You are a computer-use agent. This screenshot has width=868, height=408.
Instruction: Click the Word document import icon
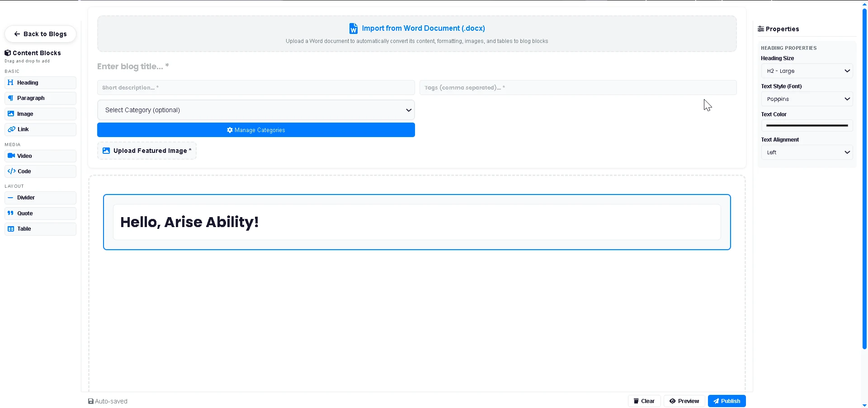point(354,28)
